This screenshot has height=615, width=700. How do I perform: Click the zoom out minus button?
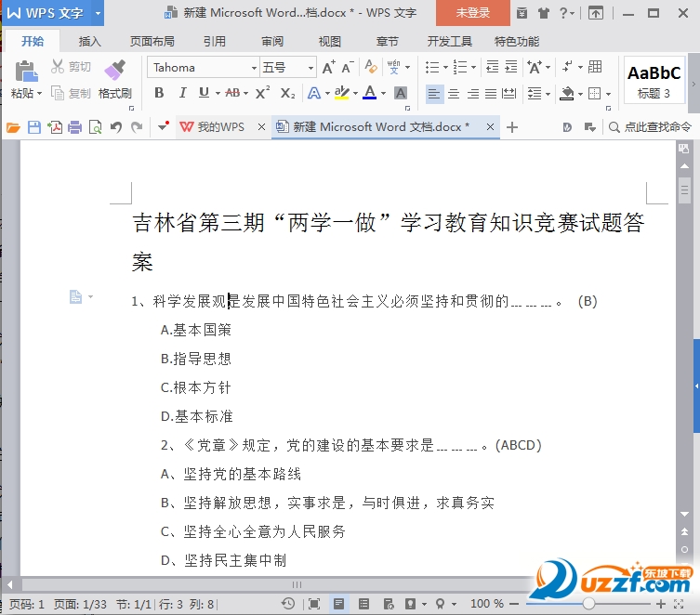click(x=514, y=604)
